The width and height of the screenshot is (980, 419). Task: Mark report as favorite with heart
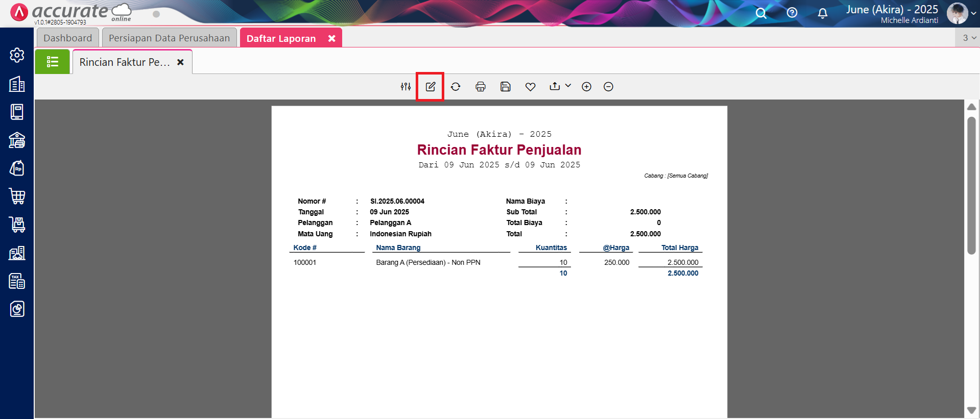tap(531, 87)
